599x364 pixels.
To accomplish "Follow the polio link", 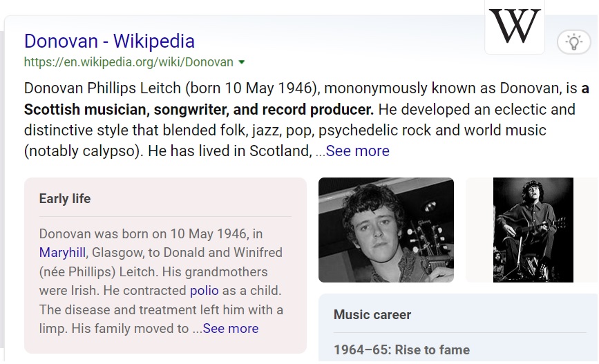I will [204, 291].
